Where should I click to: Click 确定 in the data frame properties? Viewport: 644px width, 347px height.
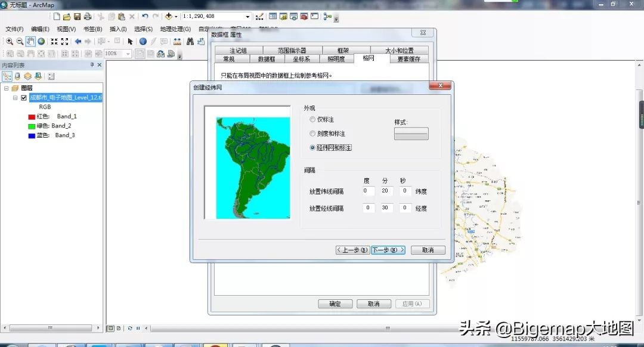click(335, 303)
